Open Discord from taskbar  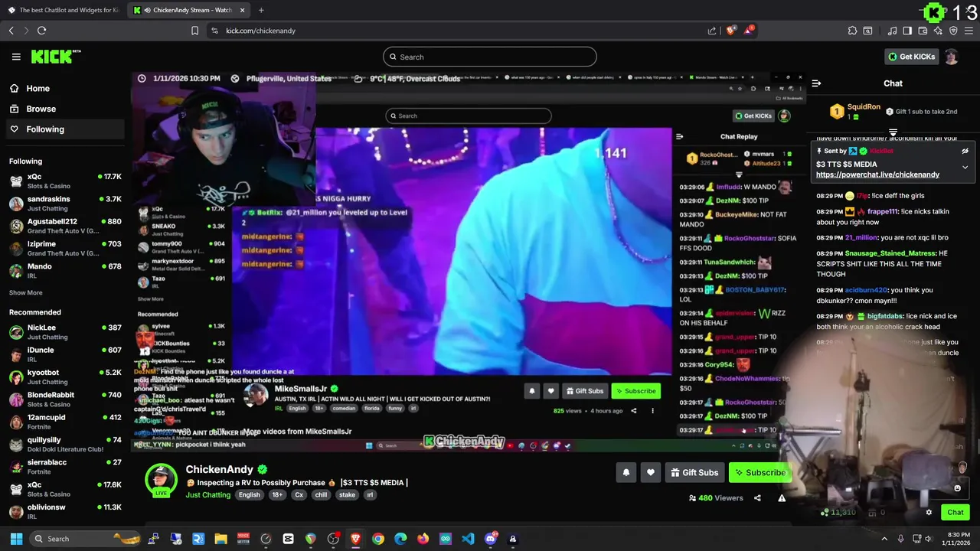(491, 539)
